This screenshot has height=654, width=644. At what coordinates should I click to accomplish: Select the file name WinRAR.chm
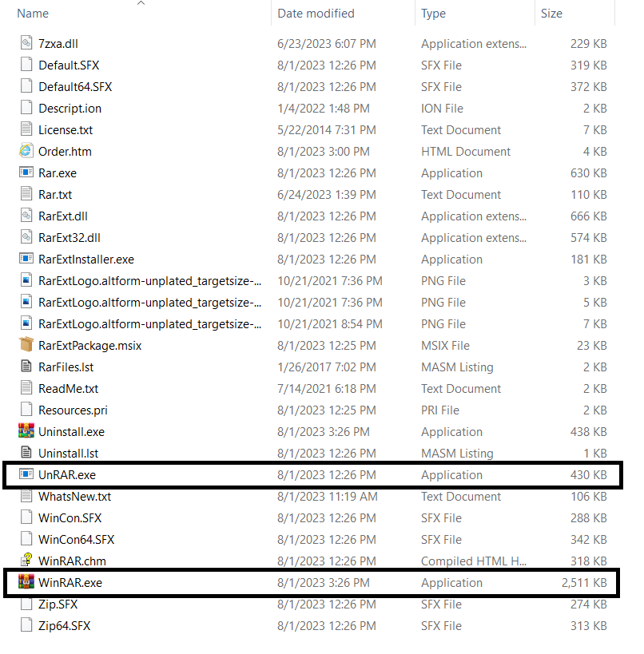point(72,561)
